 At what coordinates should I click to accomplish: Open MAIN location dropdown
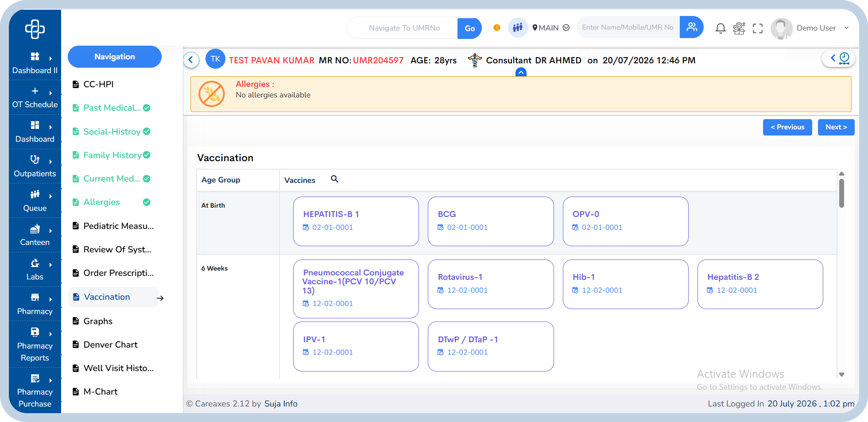pos(550,28)
